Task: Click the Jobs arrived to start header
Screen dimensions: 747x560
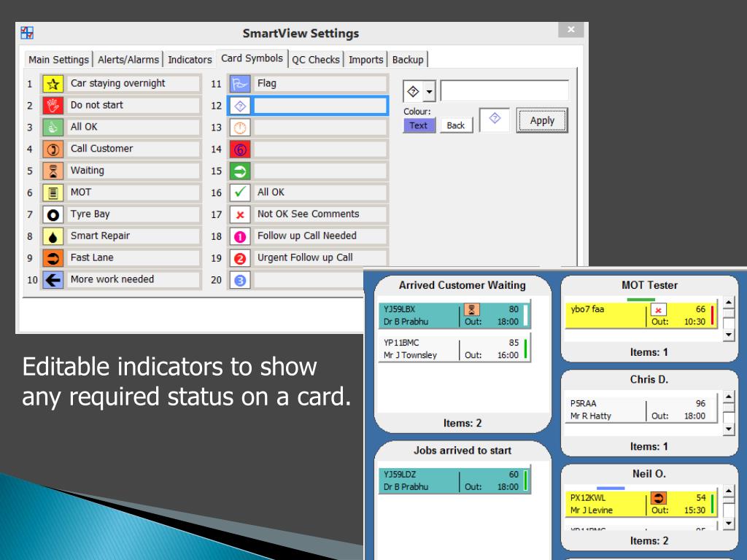Action: point(462,451)
